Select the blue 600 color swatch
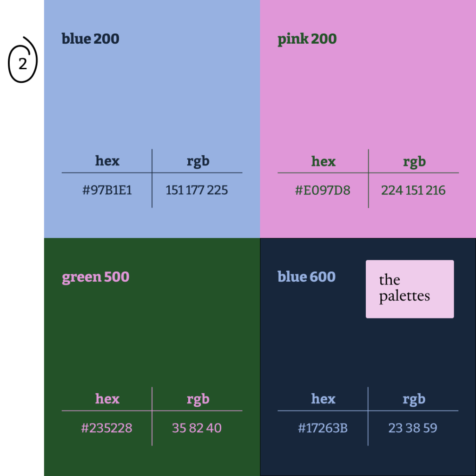This screenshot has width=476, height=476. coord(368,357)
